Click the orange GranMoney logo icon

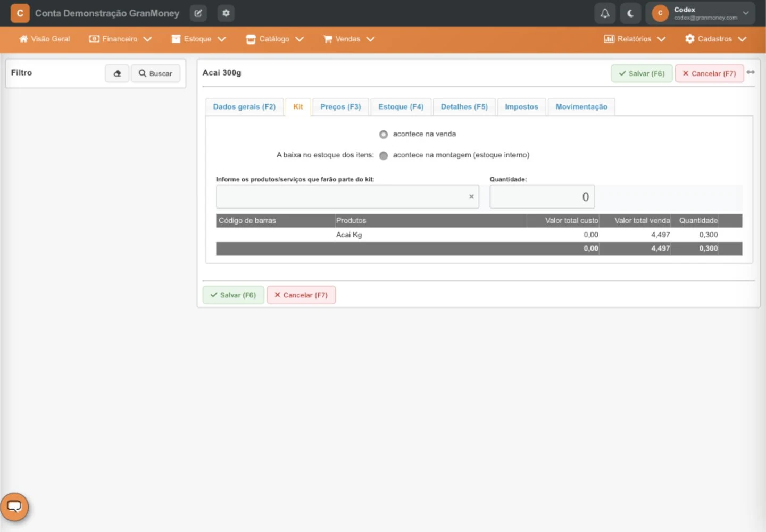click(20, 13)
